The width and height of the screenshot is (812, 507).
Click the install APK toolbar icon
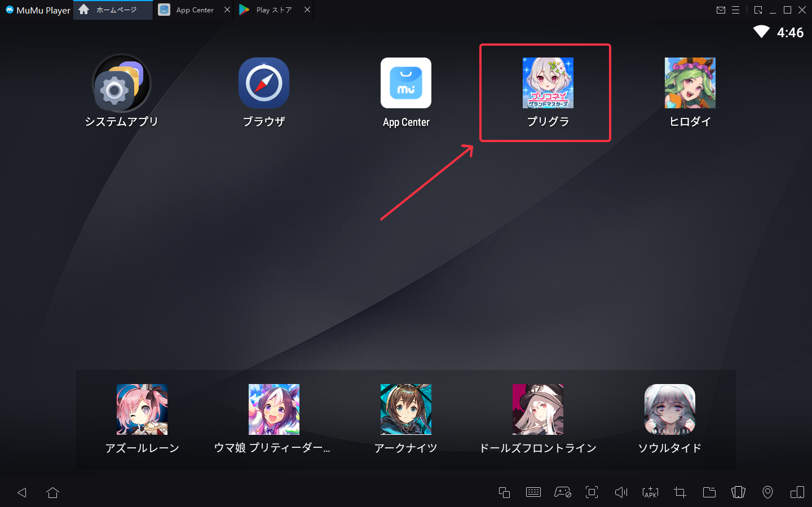click(650, 492)
